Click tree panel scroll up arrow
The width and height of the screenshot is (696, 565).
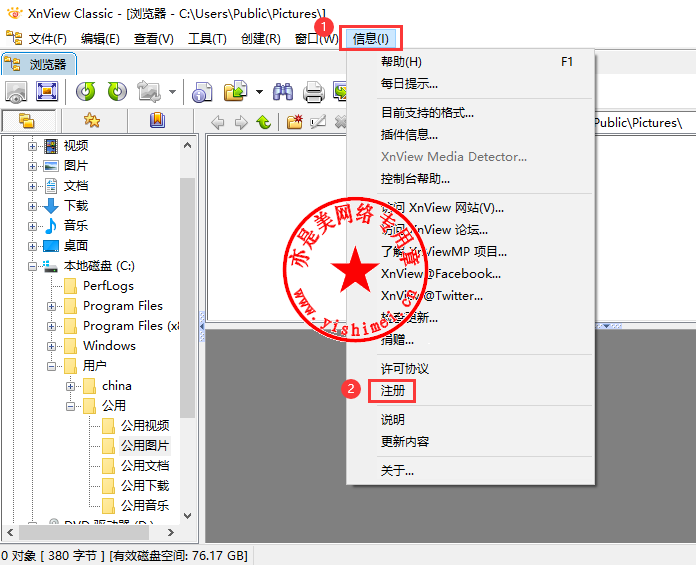click(x=188, y=145)
